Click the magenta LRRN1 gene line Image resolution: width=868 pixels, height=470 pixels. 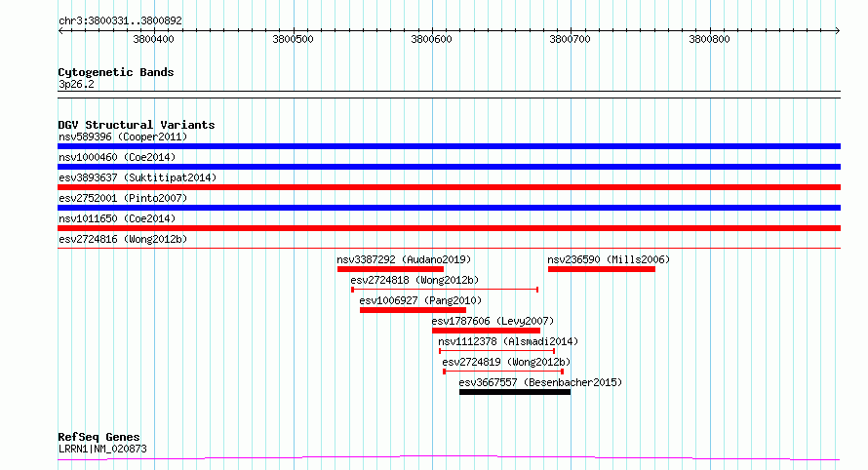coord(449,457)
